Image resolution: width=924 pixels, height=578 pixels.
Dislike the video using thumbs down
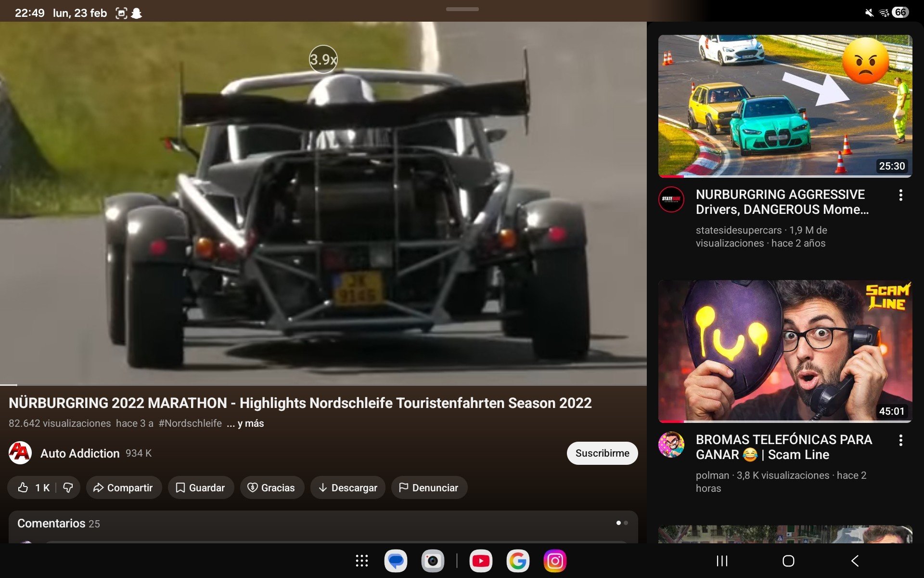tap(67, 487)
